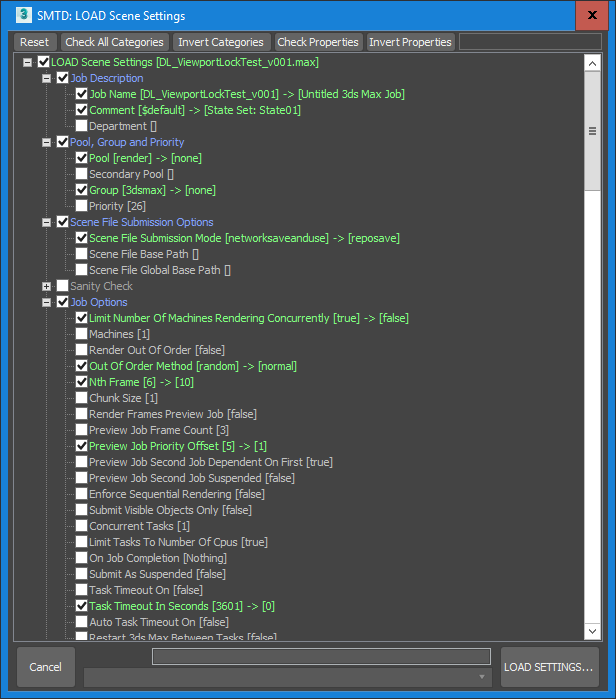Check Limit Tasks To Number Of Cpus checkbox

(82, 542)
